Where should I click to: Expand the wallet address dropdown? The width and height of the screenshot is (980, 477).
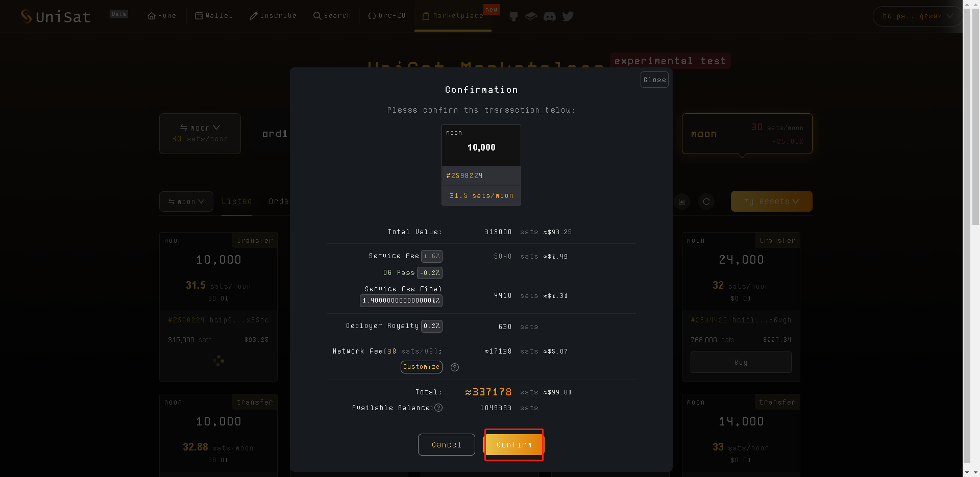[918, 16]
